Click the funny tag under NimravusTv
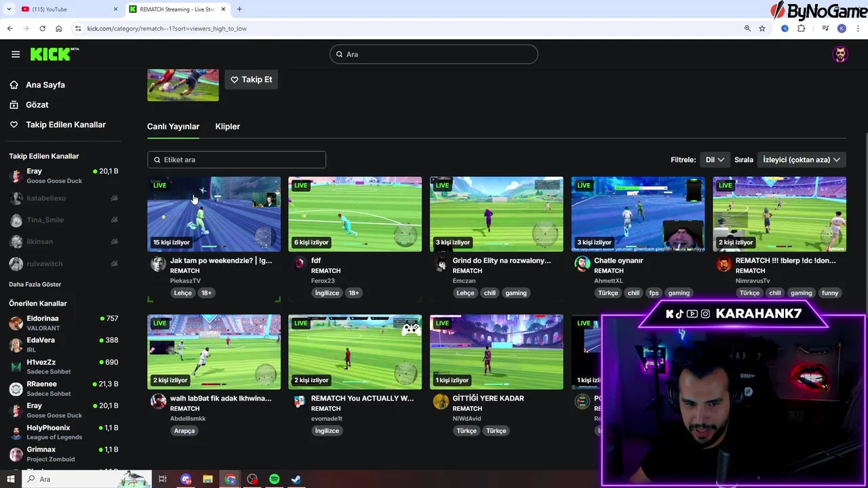Viewport: 868px width, 488px height. click(830, 293)
